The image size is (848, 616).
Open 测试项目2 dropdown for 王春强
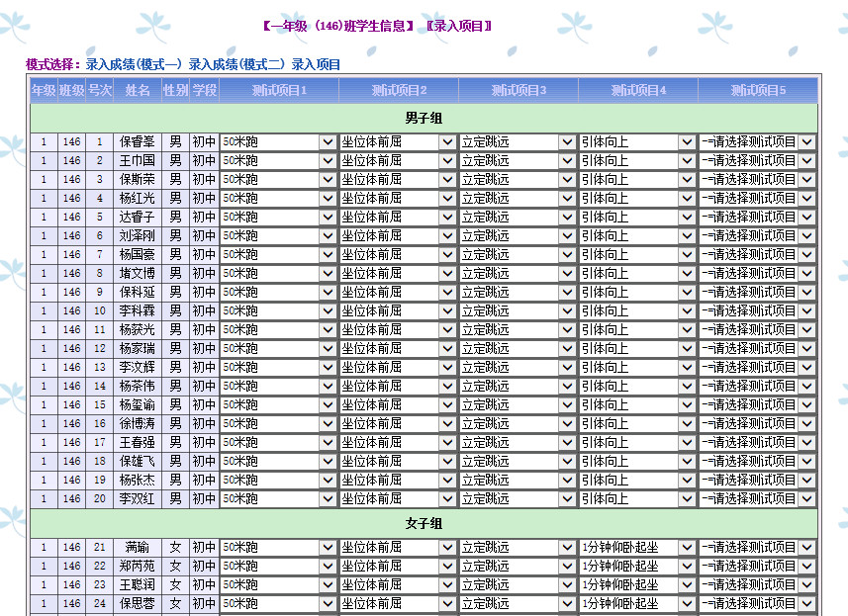point(398,443)
